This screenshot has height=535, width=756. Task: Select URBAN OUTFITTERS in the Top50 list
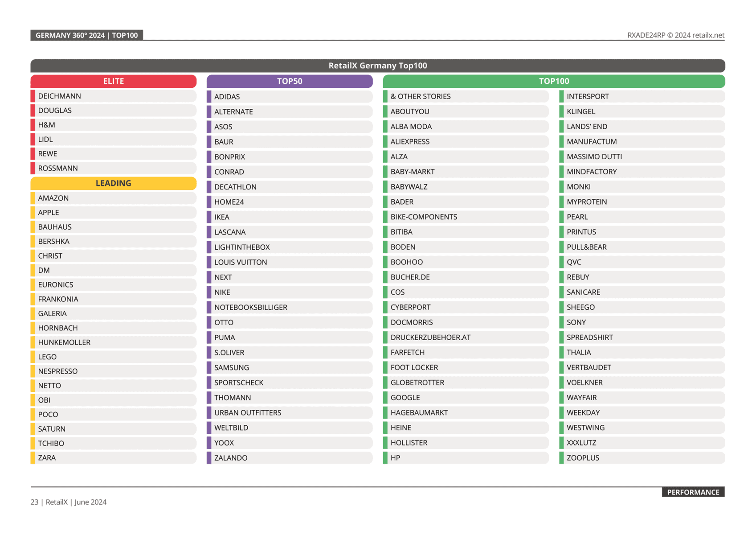290,413
